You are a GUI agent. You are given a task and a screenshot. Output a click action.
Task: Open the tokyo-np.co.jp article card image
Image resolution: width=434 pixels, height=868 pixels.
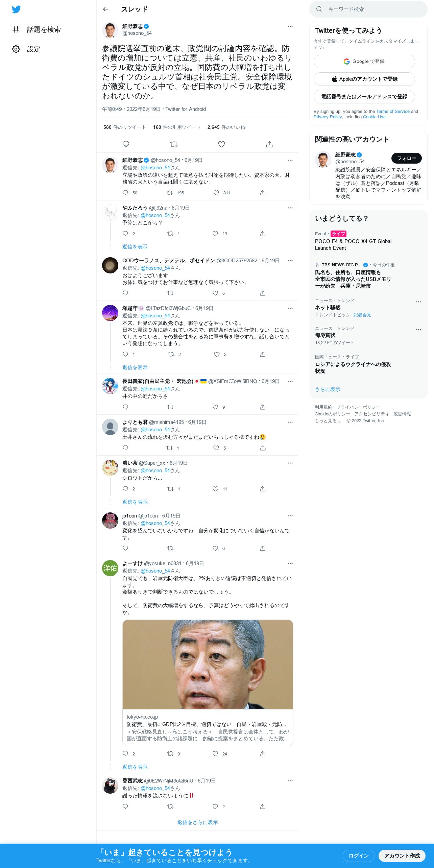[x=208, y=665]
